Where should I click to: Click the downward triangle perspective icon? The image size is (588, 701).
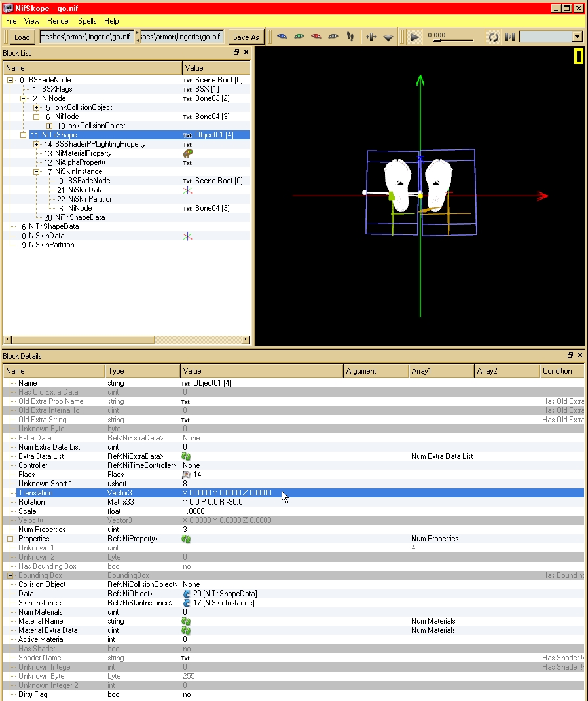tap(388, 37)
